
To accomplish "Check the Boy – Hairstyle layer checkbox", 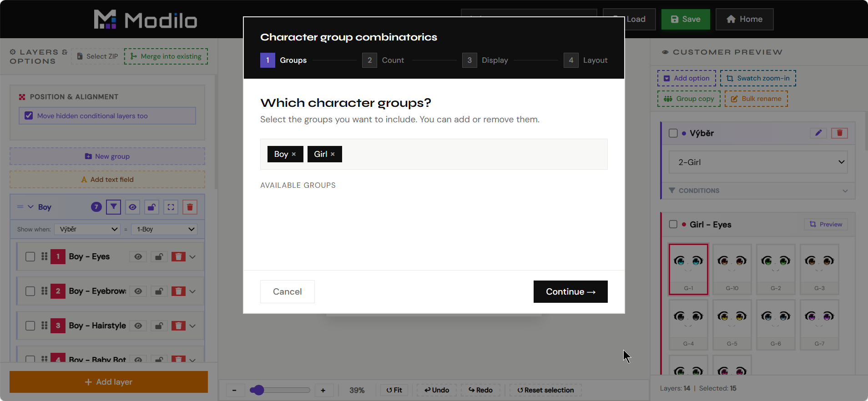I will pyautogui.click(x=30, y=326).
